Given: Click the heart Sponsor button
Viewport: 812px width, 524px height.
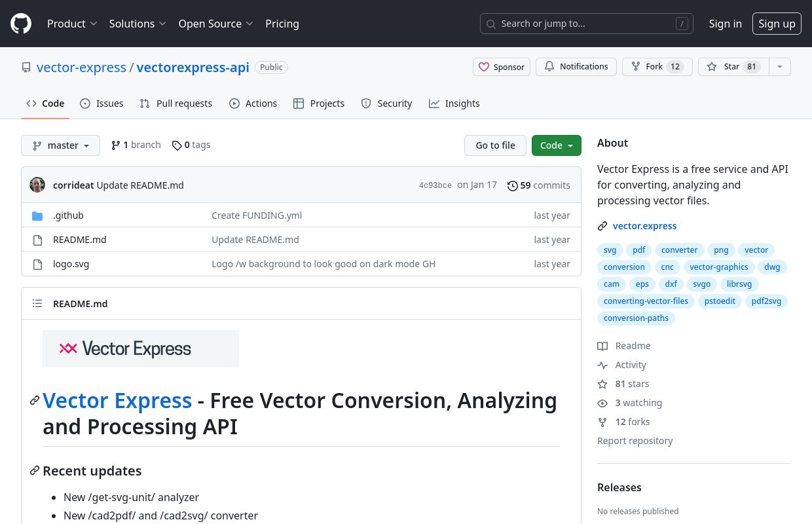Looking at the screenshot, I should coord(502,67).
